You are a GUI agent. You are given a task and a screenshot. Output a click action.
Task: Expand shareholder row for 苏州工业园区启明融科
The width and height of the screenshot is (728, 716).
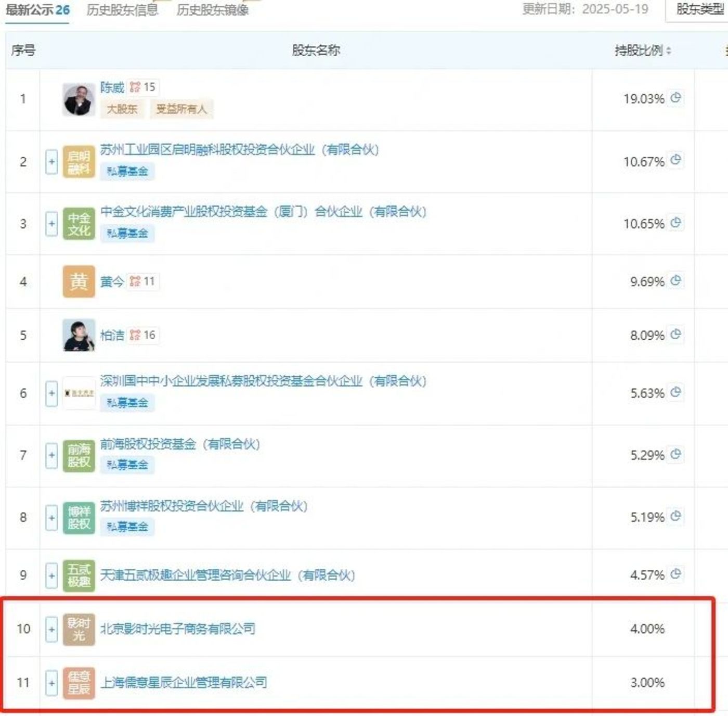point(51,162)
